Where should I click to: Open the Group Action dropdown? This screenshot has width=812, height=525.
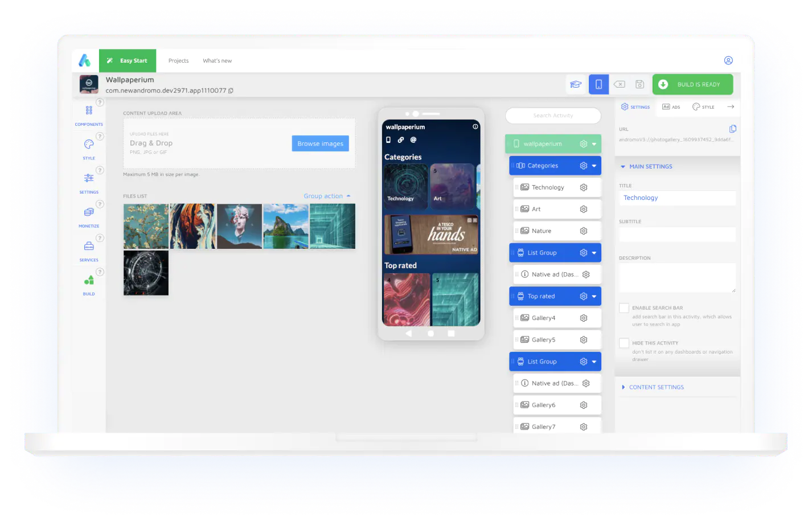click(x=326, y=195)
